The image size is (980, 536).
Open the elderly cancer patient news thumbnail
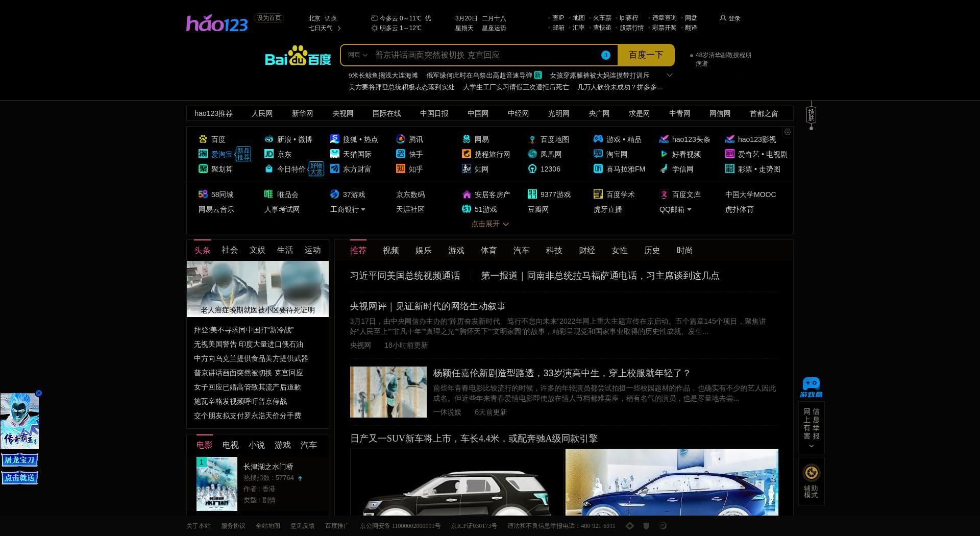(x=258, y=289)
